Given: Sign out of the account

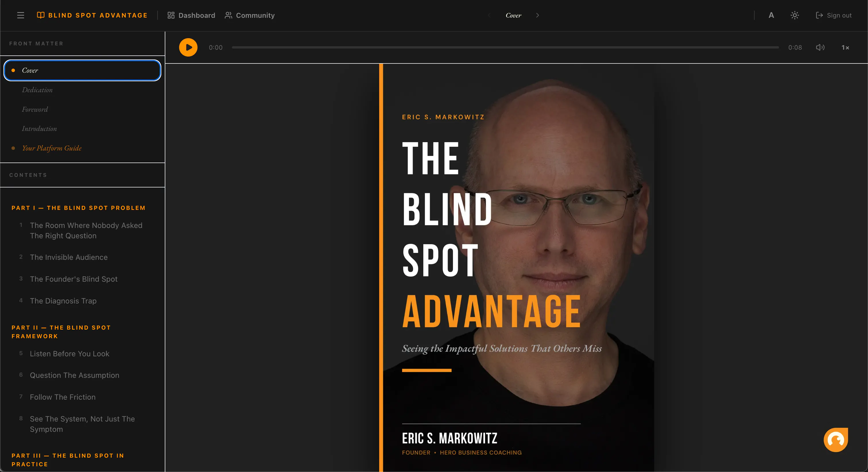Looking at the screenshot, I should click(x=834, y=15).
